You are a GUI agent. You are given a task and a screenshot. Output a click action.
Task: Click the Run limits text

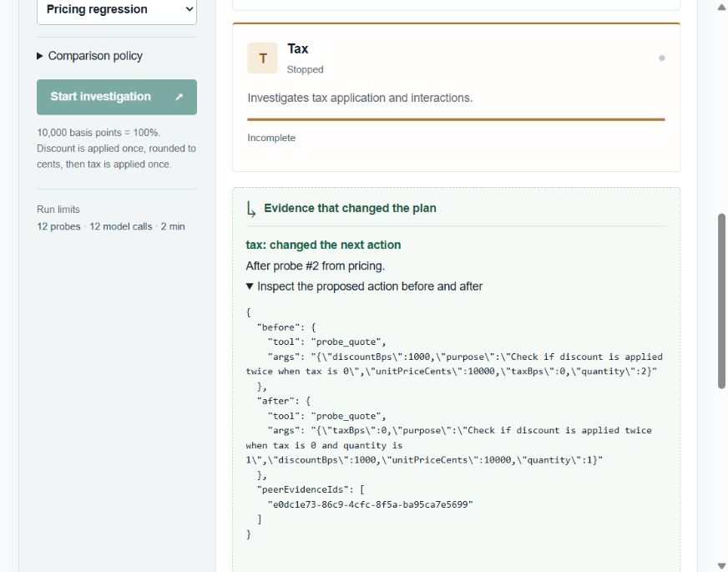click(x=58, y=210)
